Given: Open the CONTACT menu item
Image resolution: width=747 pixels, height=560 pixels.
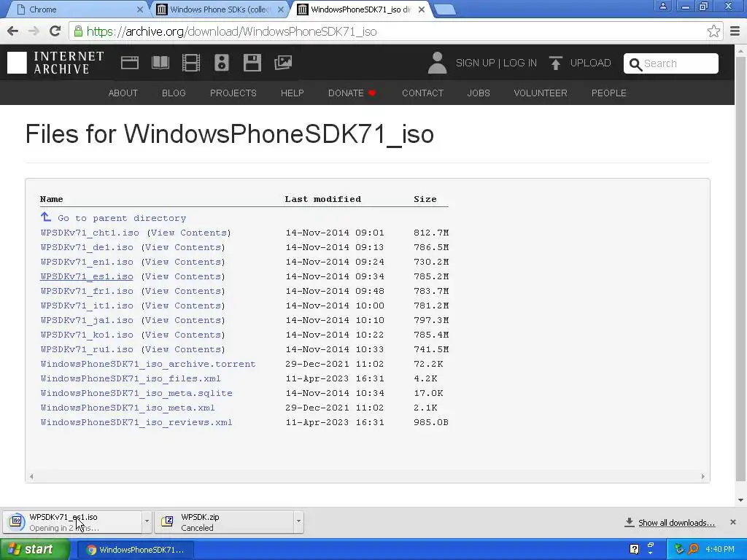Looking at the screenshot, I should (422, 93).
